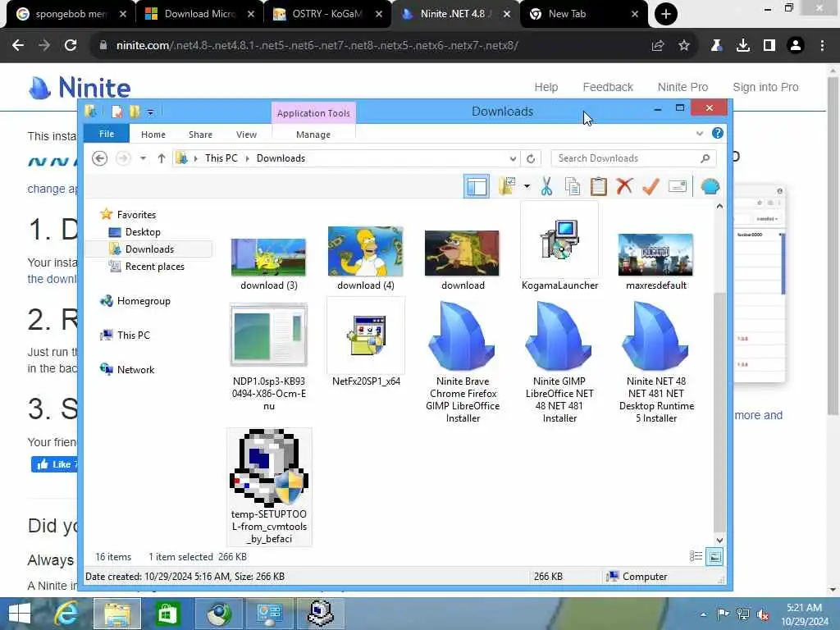Image resolution: width=840 pixels, height=630 pixels.
Task: Open Sign into Pro link
Action: (x=765, y=87)
